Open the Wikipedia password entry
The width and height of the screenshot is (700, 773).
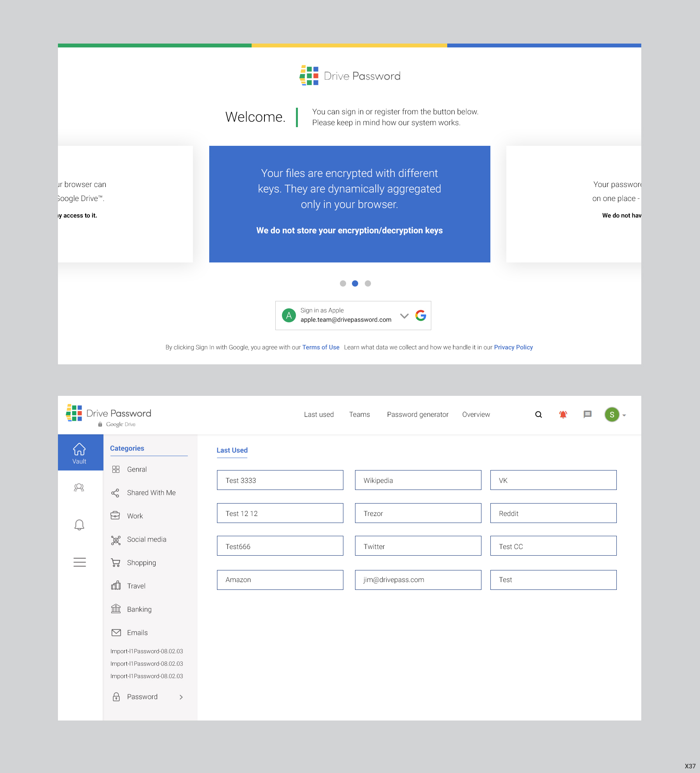click(x=418, y=480)
